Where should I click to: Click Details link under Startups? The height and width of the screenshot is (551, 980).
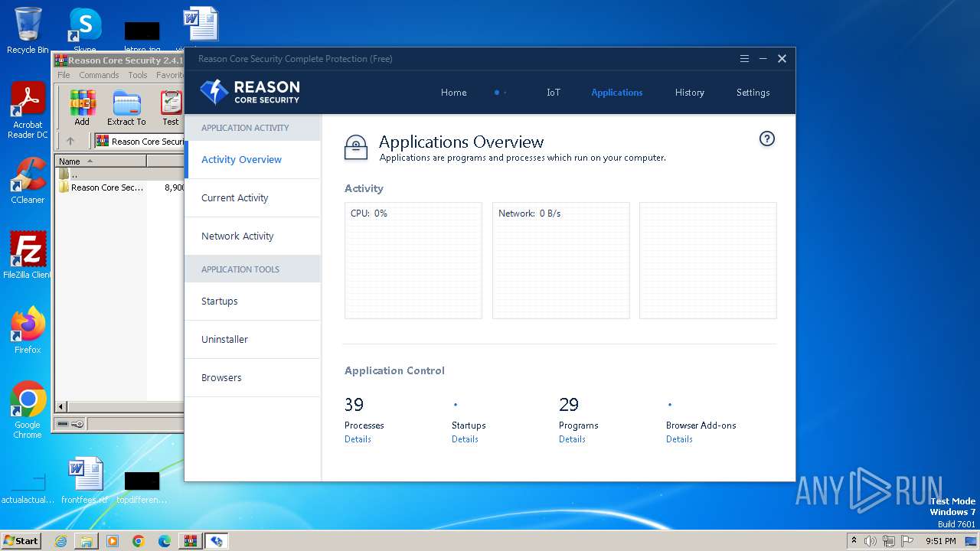pyautogui.click(x=465, y=439)
